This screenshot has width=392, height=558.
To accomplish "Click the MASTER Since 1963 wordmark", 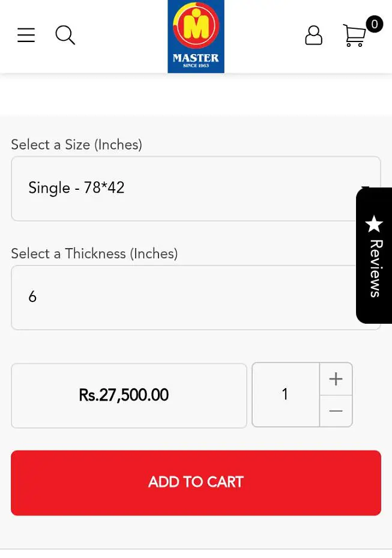I will click(x=196, y=60).
